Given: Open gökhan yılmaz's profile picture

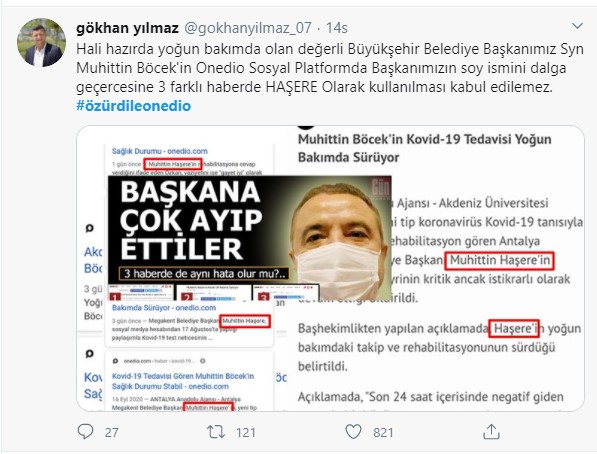Looking at the screenshot, I should point(41,43).
